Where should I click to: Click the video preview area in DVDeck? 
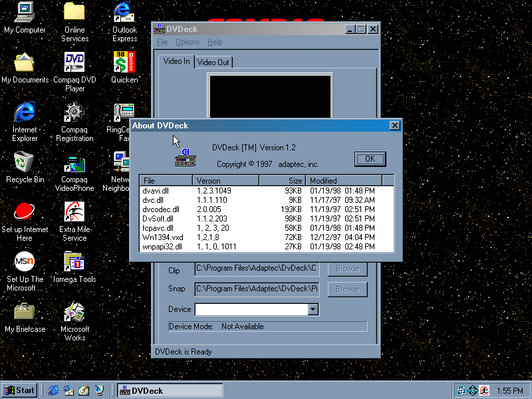point(270,96)
